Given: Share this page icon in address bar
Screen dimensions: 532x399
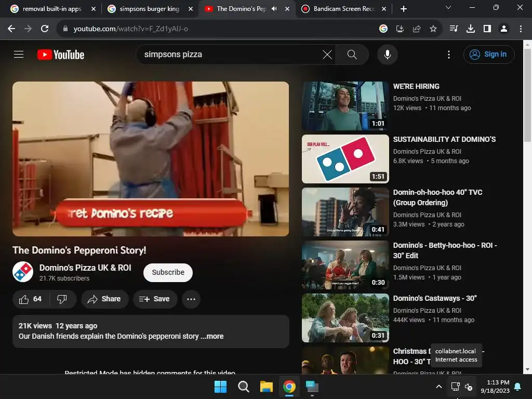Looking at the screenshot, I should coord(417,29).
